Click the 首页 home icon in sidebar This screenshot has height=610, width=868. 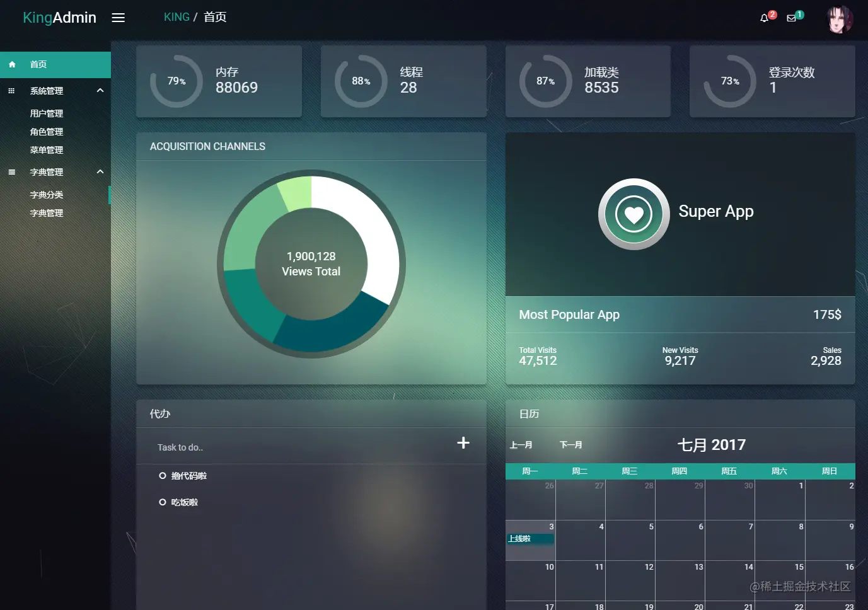click(12, 64)
